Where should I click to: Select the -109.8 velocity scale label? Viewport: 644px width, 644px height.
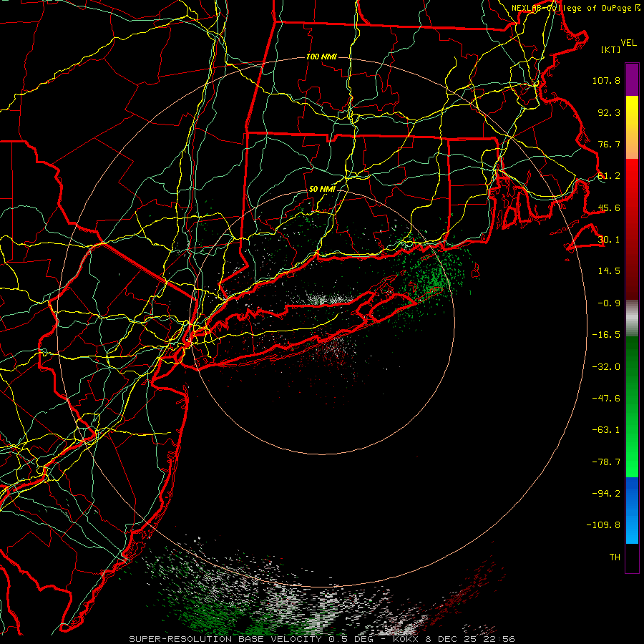click(x=603, y=525)
